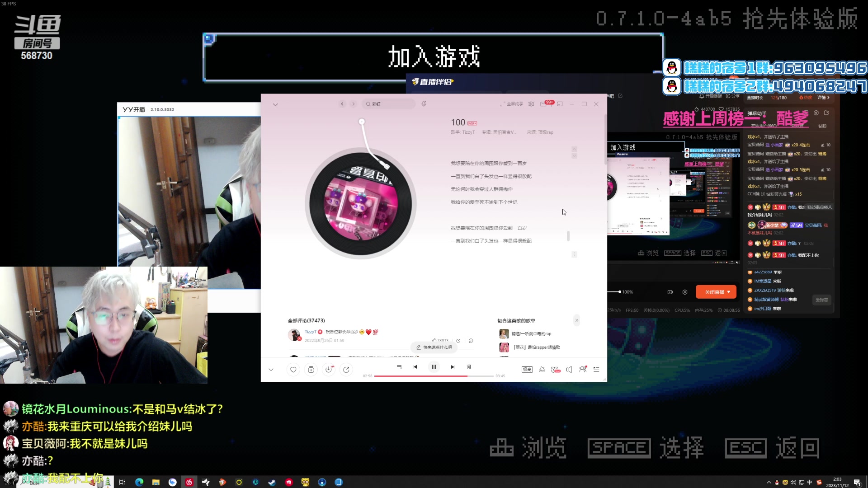Click the search box containing 彩虹
Image resolution: width=868 pixels, height=488 pixels.
[389, 104]
